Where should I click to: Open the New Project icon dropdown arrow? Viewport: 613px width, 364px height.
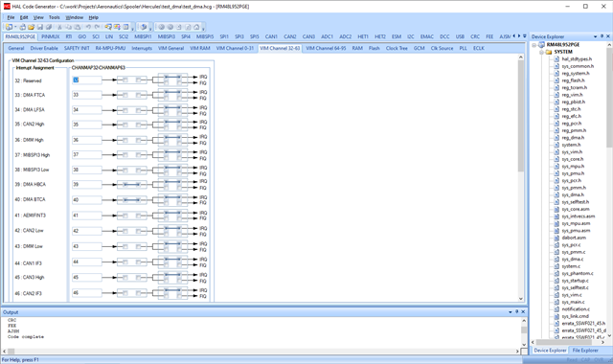[x=15, y=27]
